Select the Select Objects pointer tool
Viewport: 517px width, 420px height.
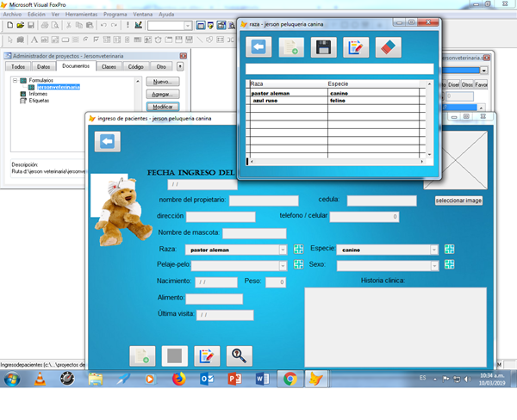(10, 40)
